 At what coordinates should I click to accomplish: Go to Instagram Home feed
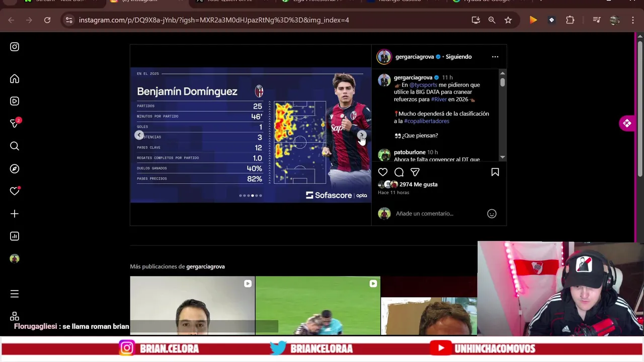pos(15,79)
